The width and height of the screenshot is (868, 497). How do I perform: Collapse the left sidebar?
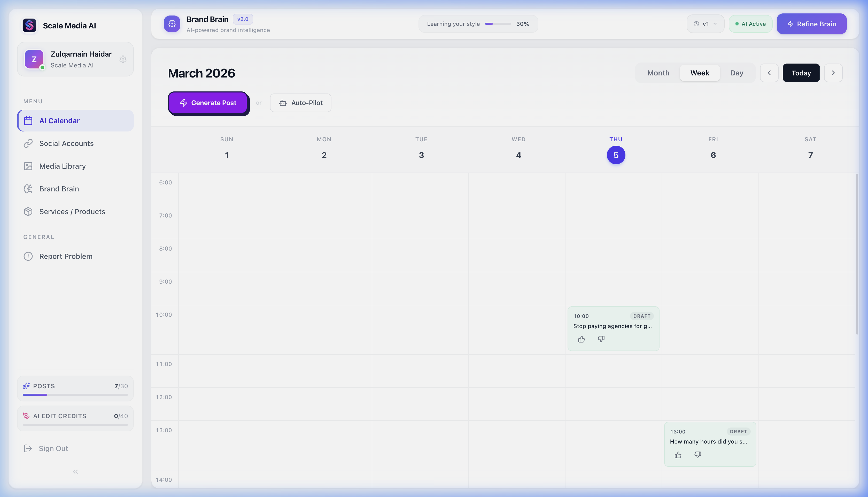[75, 471]
